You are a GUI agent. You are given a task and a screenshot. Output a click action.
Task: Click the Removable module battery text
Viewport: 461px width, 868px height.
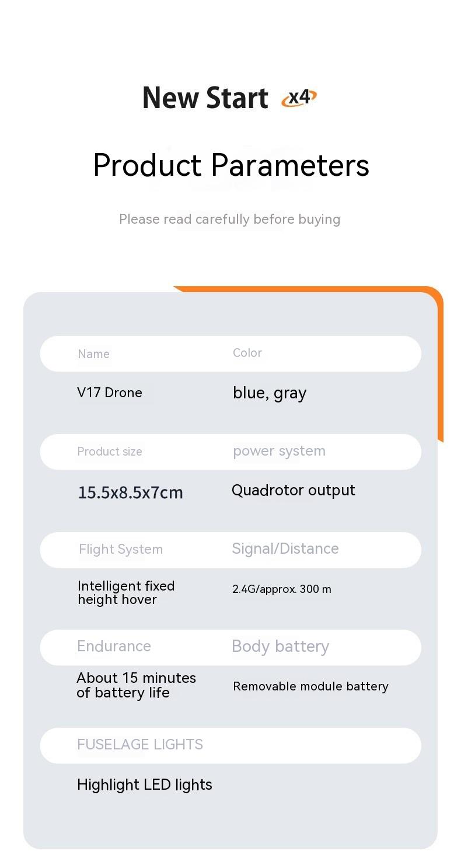click(310, 686)
